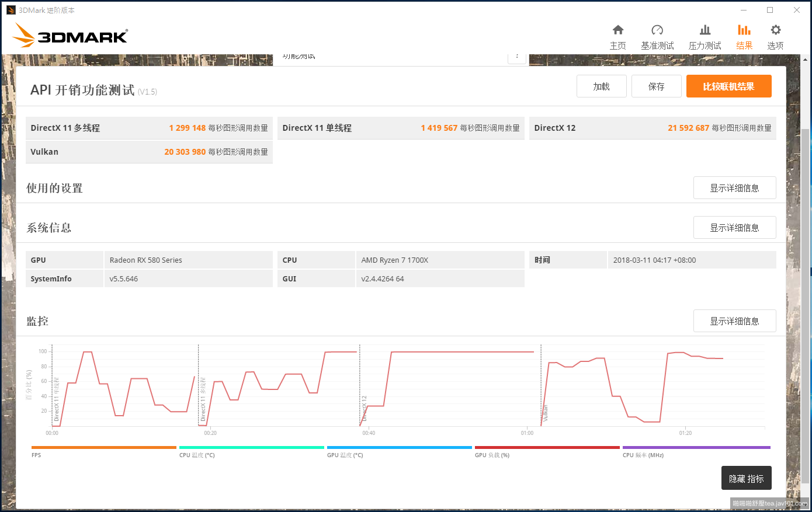Click the 保存 save button

tap(657, 86)
